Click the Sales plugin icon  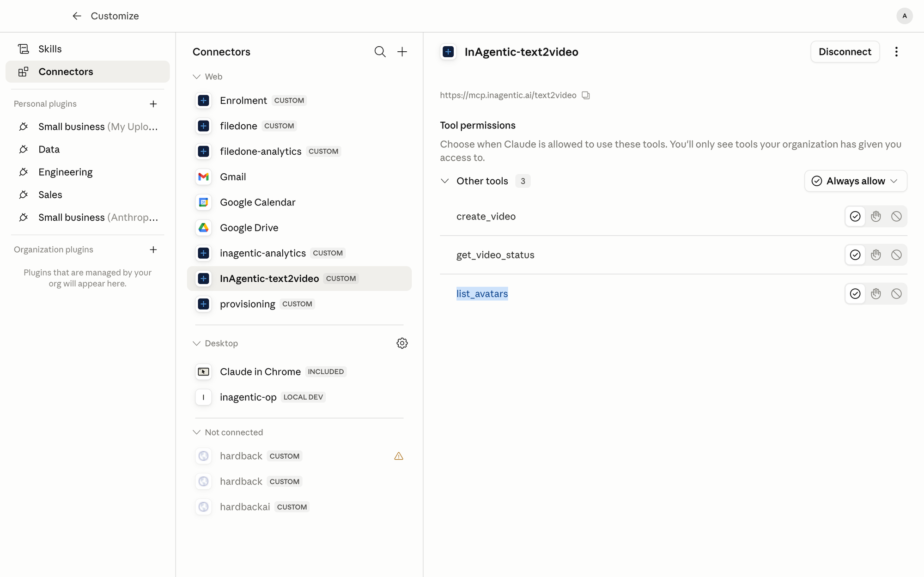[x=23, y=194]
